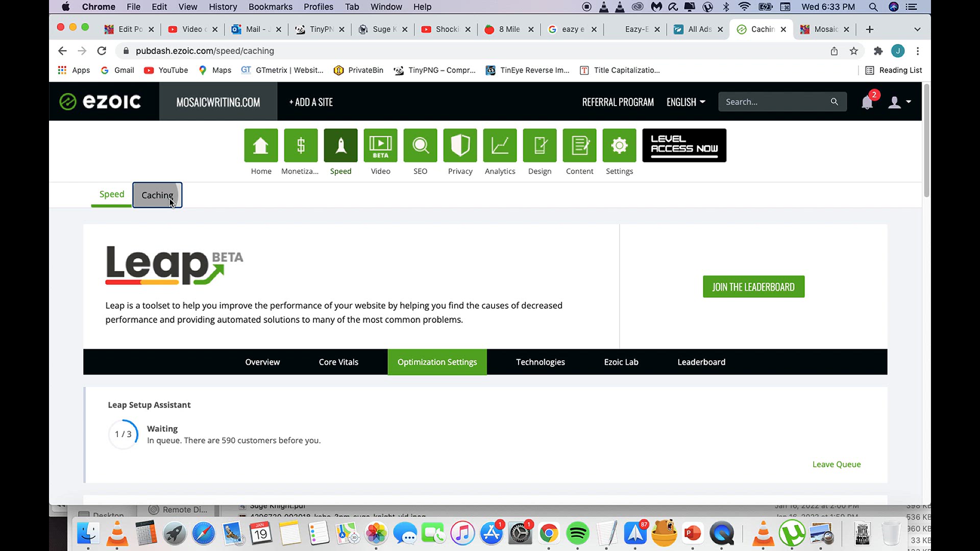Open the Bookmarks menu in the menu bar

[x=270, y=7]
